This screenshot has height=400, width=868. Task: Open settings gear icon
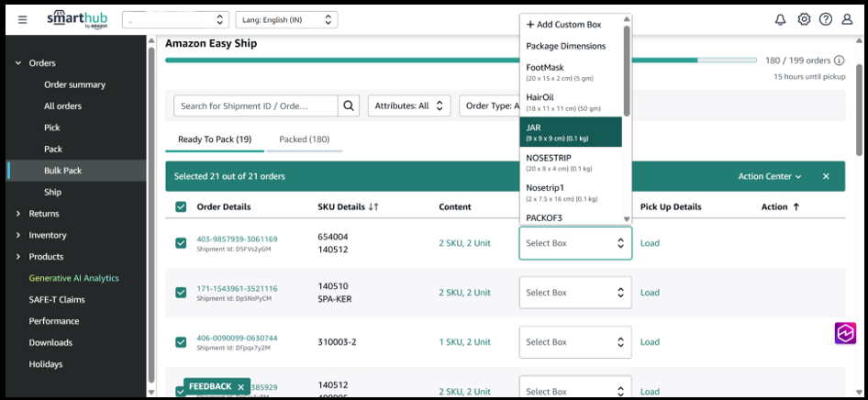(804, 19)
